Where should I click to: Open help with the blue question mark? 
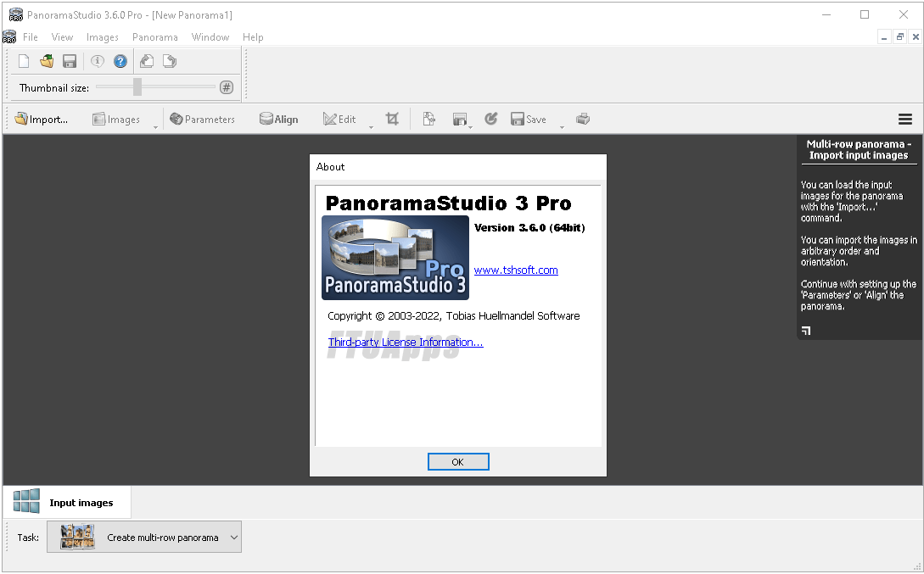[120, 61]
